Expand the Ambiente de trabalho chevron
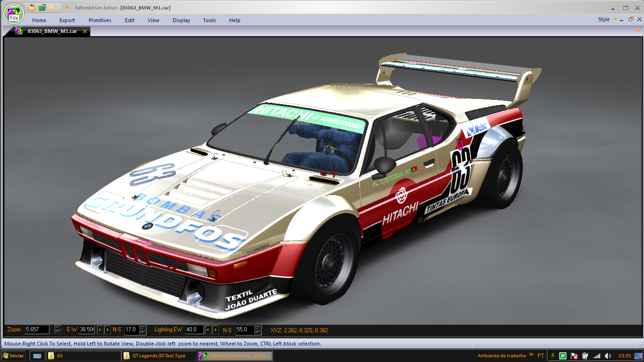 531,355
